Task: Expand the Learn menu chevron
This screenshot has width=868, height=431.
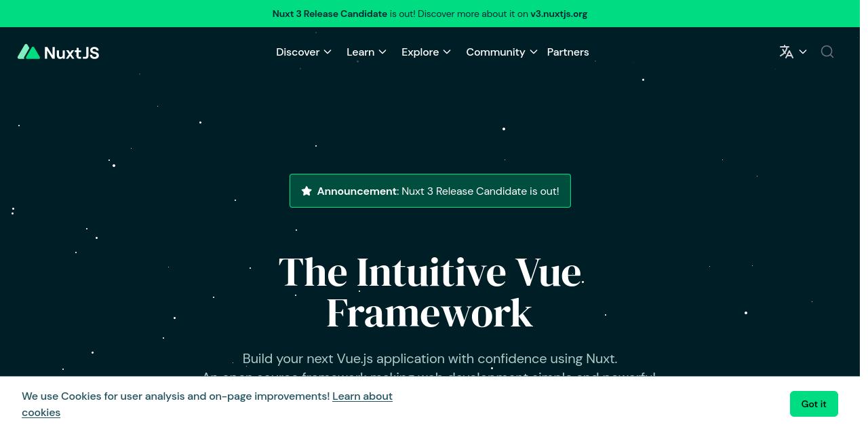Action: [x=382, y=52]
